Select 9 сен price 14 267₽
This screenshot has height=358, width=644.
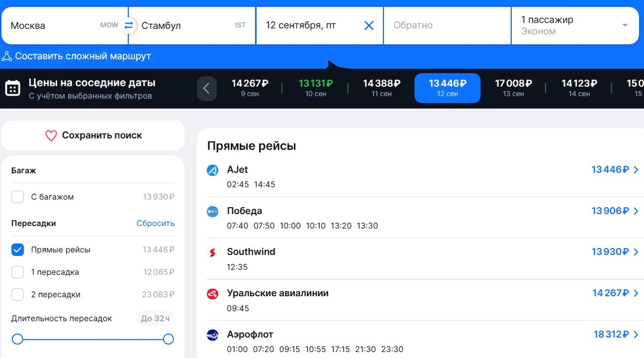(x=250, y=88)
